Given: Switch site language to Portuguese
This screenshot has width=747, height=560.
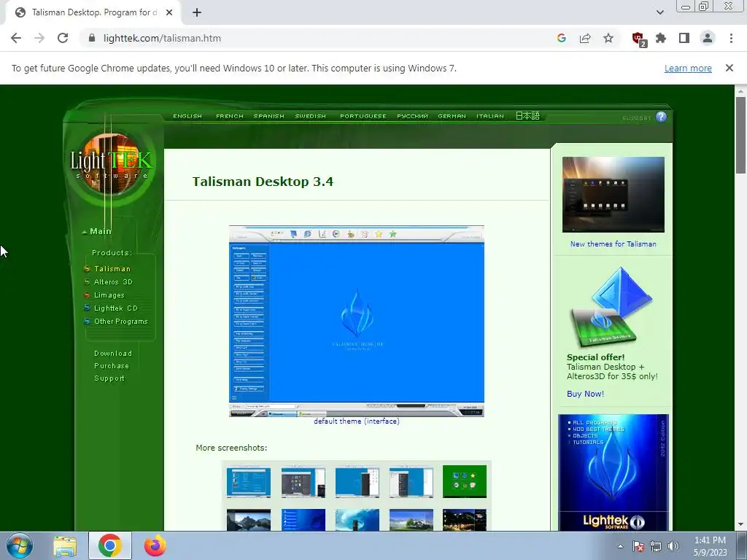Looking at the screenshot, I should tap(363, 116).
